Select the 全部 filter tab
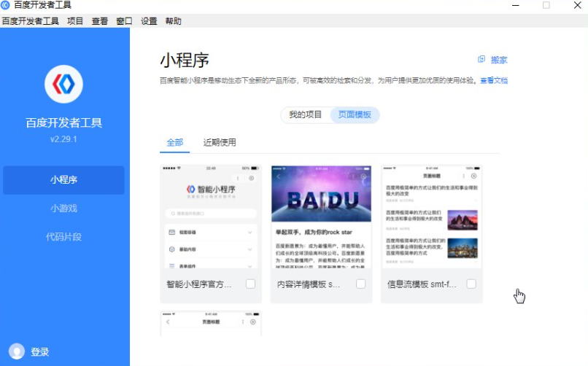Image resolution: width=588 pixels, height=366 pixels. click(175, 142)
